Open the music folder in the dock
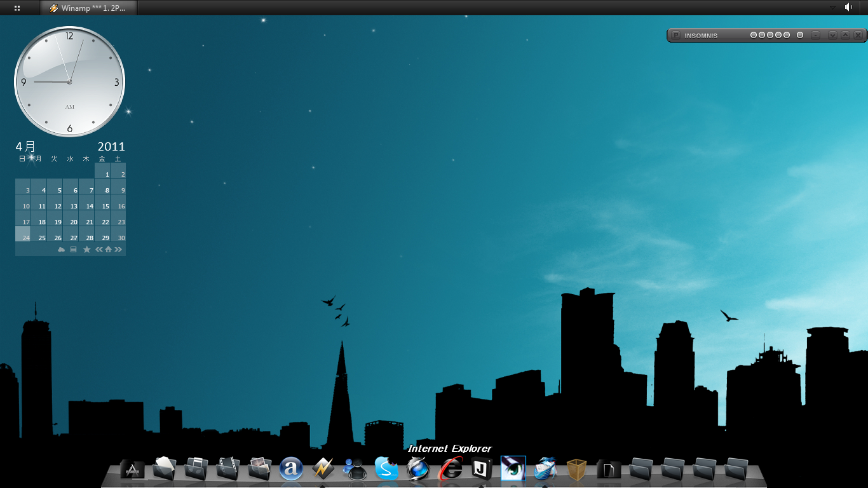 click(x=196, y=469)
